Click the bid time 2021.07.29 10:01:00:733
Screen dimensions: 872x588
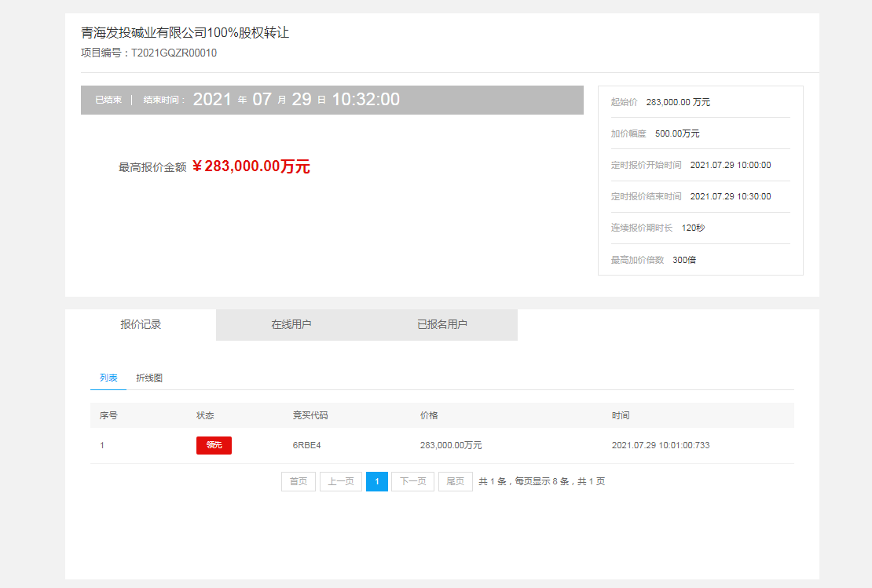pyautogui.click(x=661, y=445)
